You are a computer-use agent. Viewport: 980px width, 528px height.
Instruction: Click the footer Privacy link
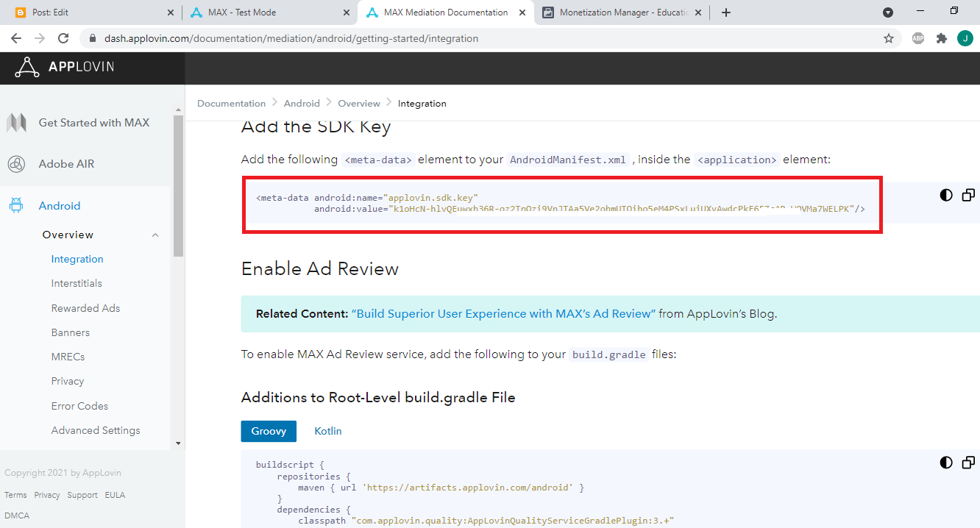pos(47,495)
